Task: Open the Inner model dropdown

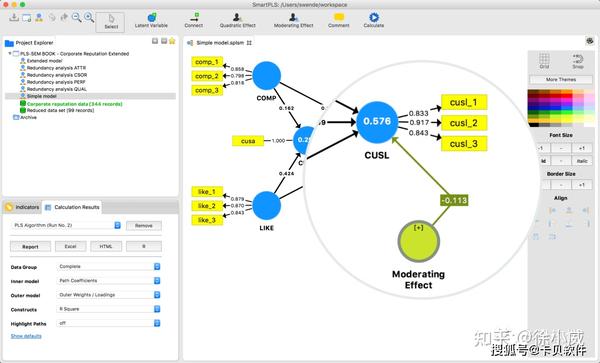Action: click(109, 281)
